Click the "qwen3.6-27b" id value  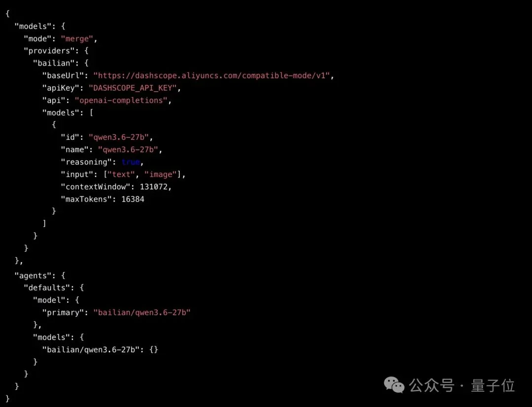119,137
